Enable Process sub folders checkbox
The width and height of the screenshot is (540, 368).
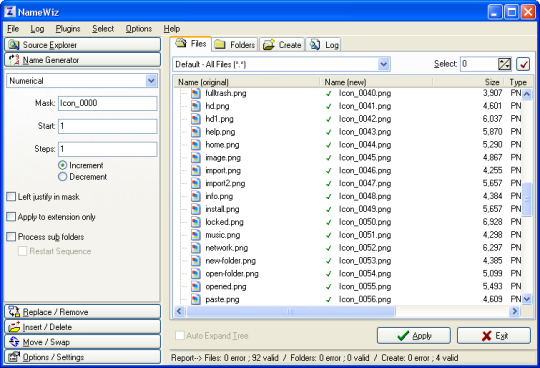click(x=11, y=236)
